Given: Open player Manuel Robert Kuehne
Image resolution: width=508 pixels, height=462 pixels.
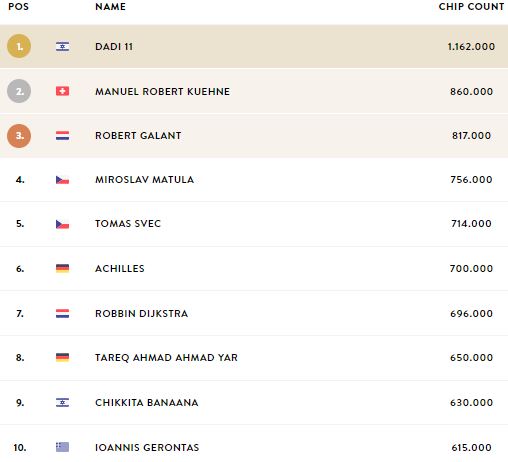Looking at the screenshot, I should click(162, 91).
